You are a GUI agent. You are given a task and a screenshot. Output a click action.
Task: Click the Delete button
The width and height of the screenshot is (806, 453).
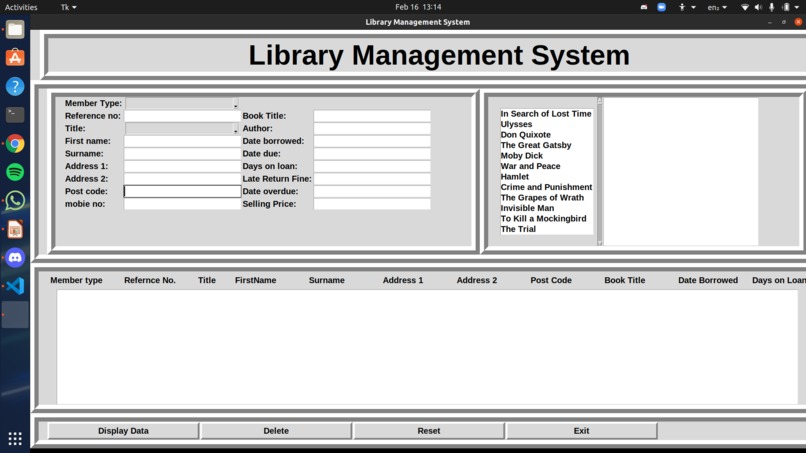pos(276,431)
